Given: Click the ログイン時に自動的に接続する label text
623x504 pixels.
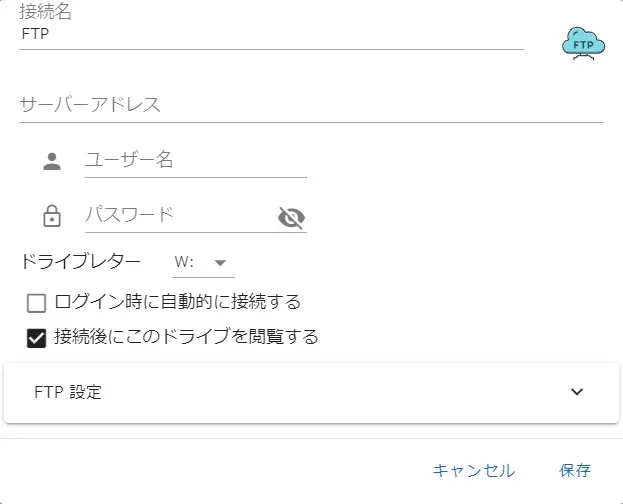Looking at the screenshot, I should pos(178,301).
